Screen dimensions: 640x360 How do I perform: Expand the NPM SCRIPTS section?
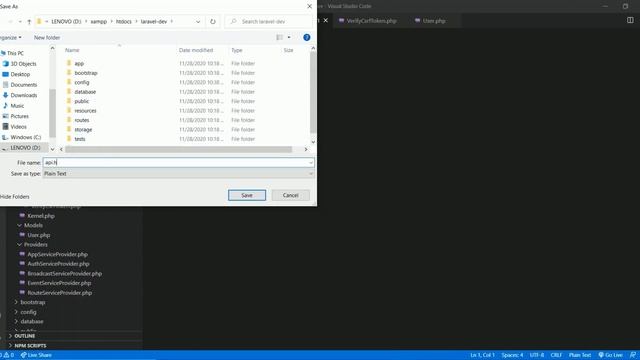point(30,346)
